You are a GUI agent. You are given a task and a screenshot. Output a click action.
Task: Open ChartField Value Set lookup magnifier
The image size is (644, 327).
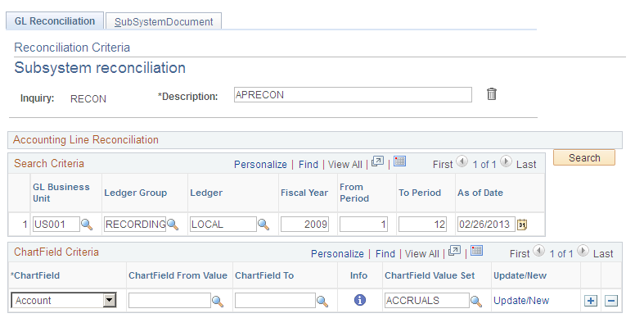(x=476, y=302)
